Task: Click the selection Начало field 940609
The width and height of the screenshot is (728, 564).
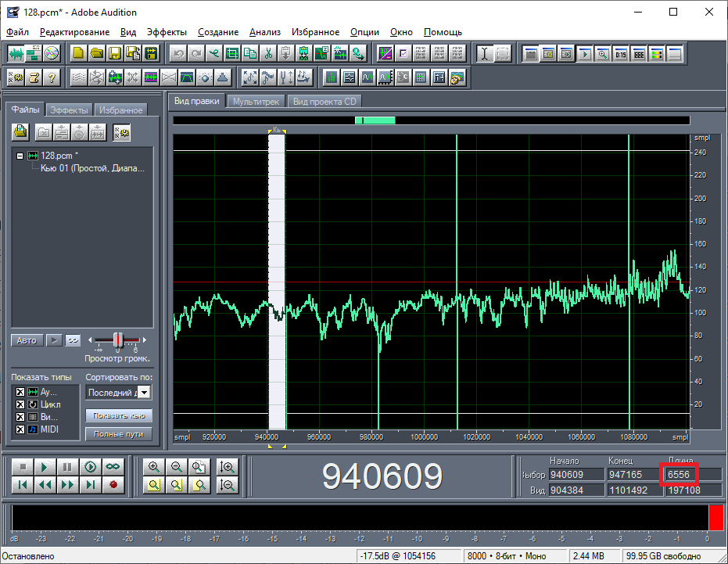Action: (x=576, y=475)
